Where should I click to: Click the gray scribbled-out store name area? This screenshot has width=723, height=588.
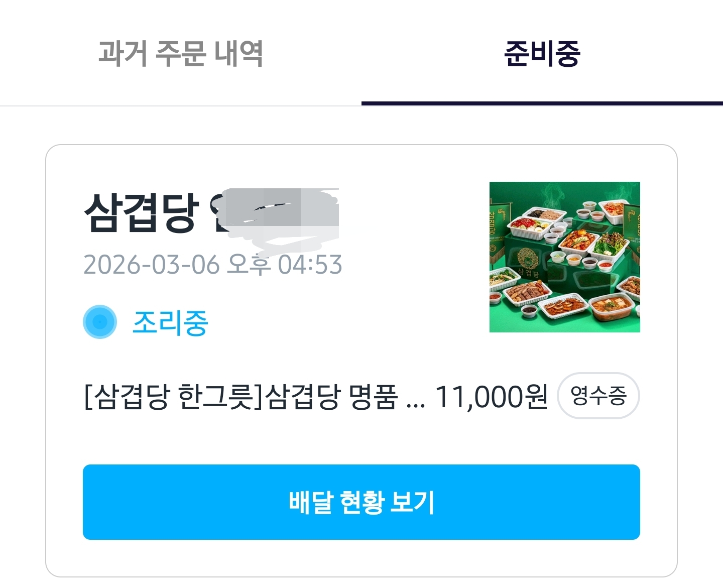[281, 217]
